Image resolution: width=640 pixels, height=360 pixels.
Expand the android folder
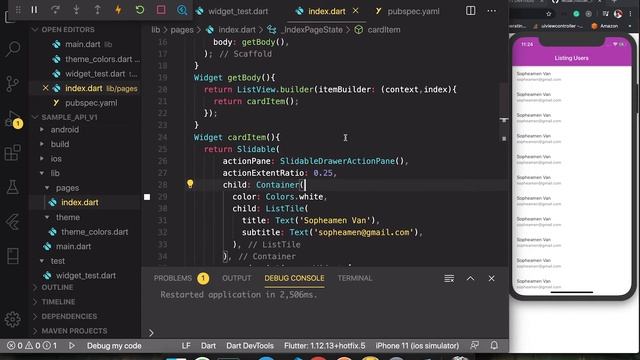tap(64, 130)
